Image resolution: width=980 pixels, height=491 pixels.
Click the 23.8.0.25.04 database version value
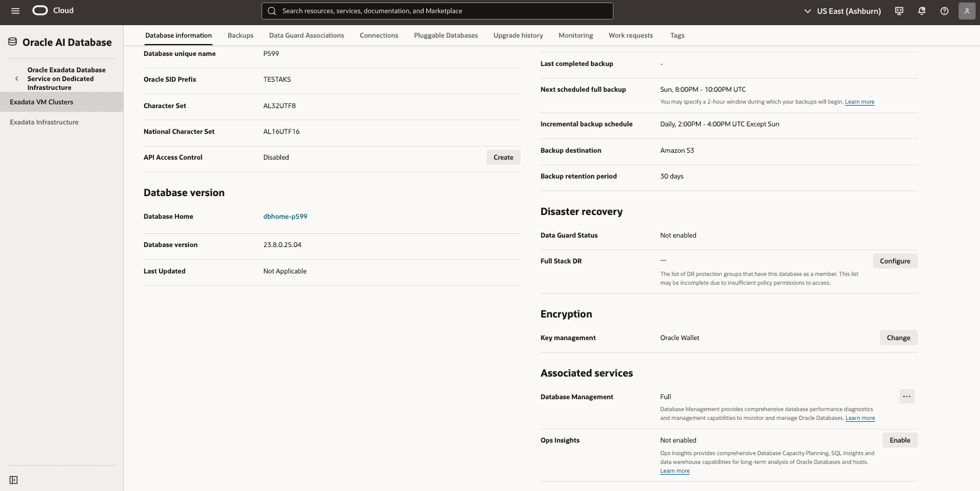[x=282, y=245]
